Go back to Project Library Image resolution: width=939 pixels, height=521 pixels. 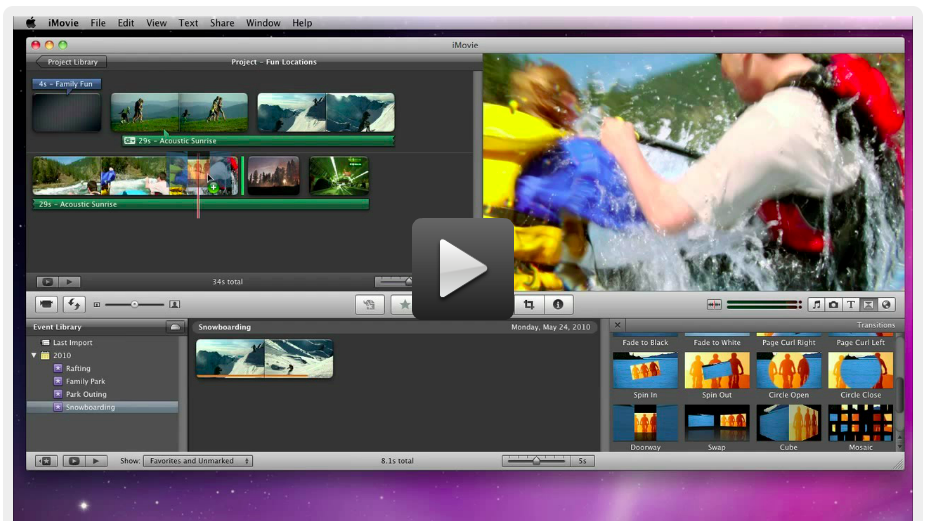[70, 62]
